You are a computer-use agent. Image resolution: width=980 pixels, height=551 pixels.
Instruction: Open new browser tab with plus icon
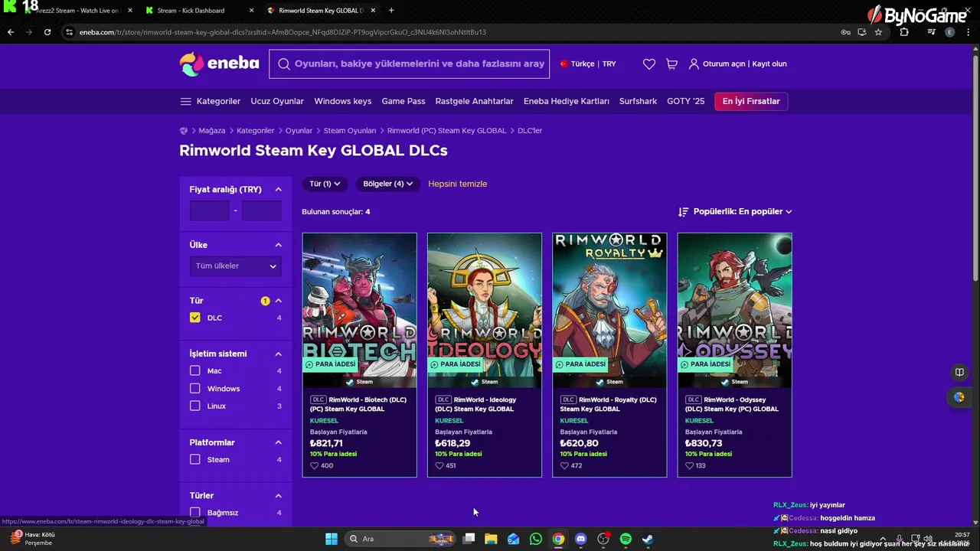pos(391,11)
